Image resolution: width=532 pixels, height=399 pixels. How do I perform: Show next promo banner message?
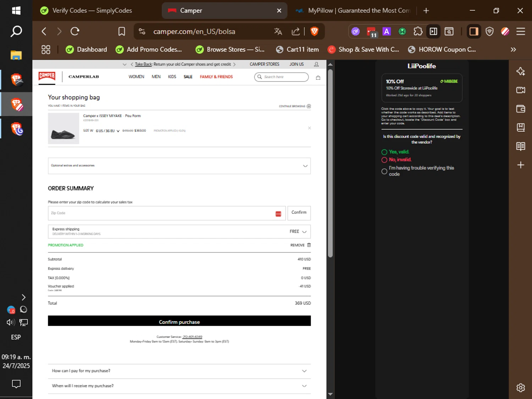pyautogui.click(x=234, y=65)
